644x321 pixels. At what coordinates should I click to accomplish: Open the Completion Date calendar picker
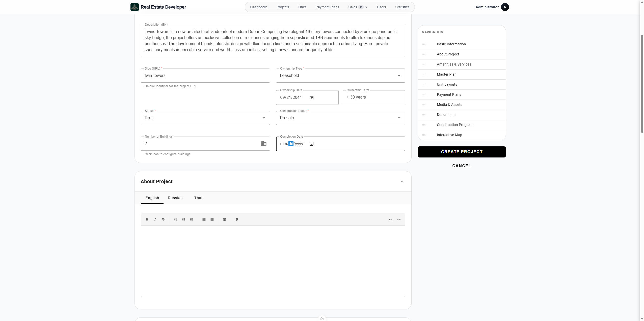312,144
